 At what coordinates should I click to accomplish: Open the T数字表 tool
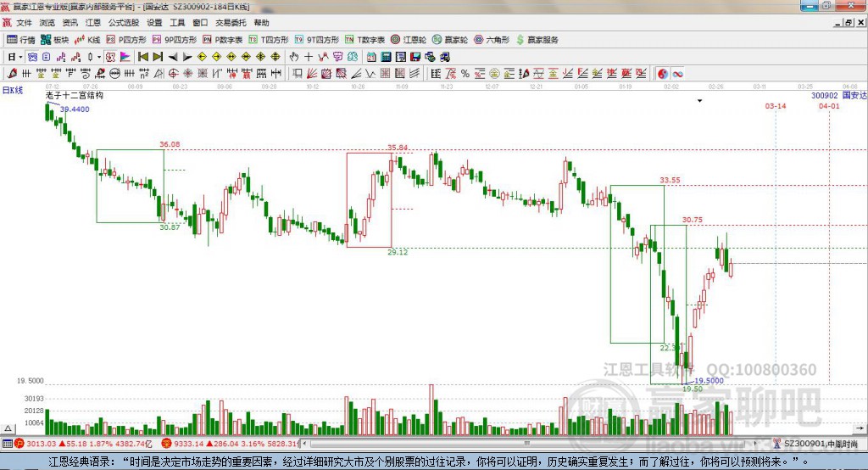364,40
